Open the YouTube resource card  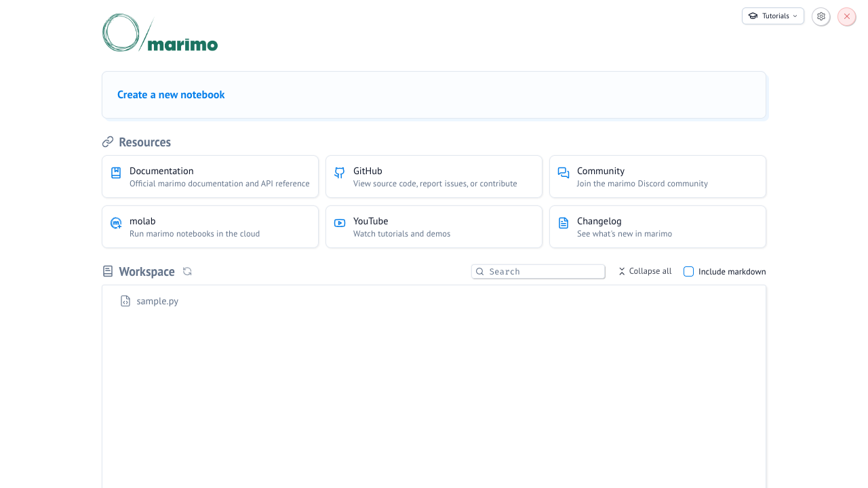(x=434, y=227)
